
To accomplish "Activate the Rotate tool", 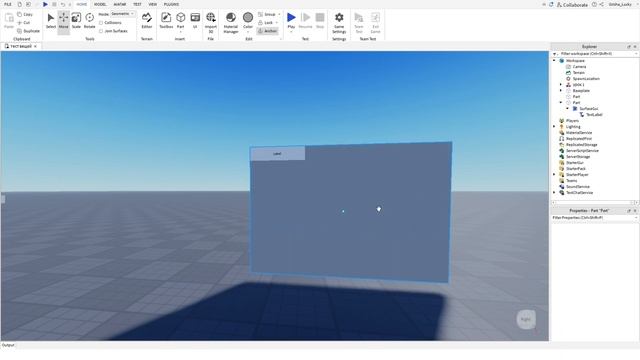I will (x=89, y=20).
